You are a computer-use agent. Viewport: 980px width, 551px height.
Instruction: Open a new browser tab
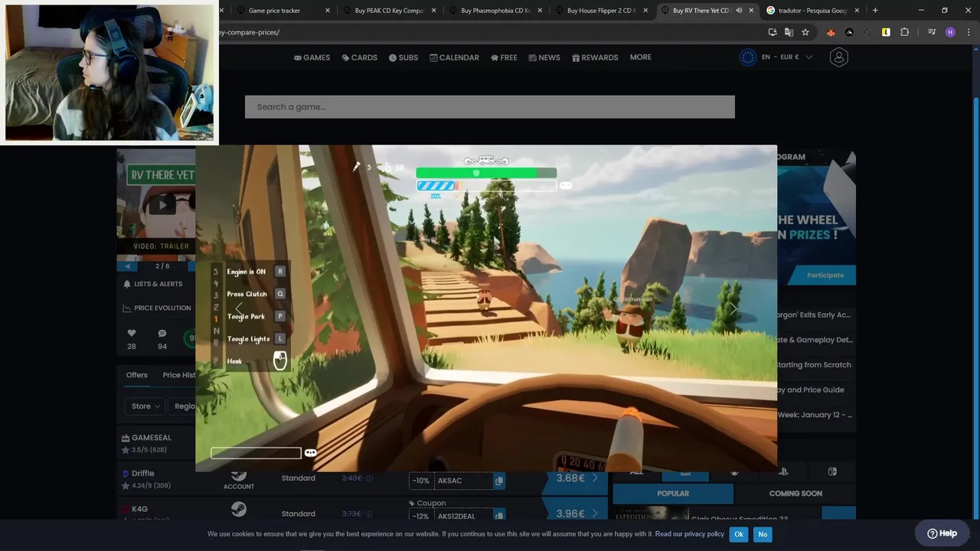(875, 11)
